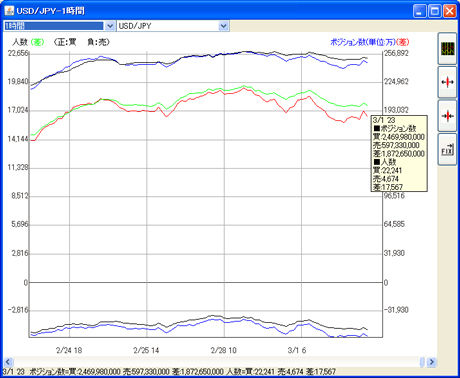This screenshot has height=378, width=460.
Task: Click the 2/28 10 date axis label
Action: point(223,350)
